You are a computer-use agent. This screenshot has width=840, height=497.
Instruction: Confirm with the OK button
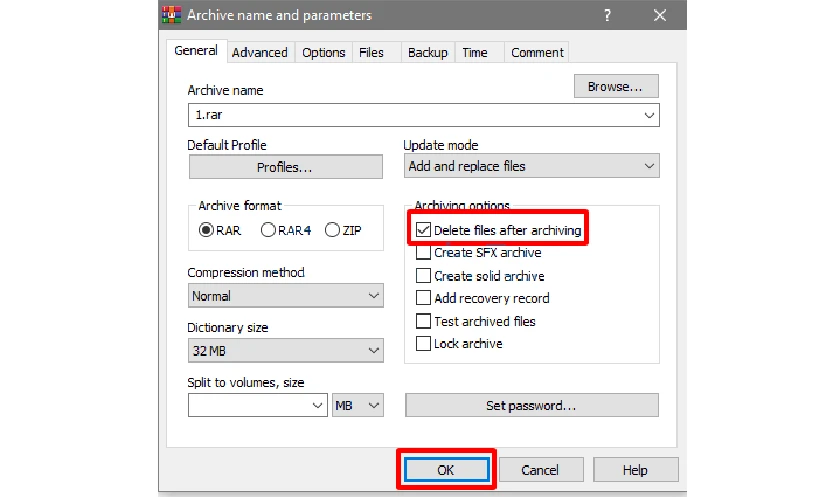tap(446, 470)
